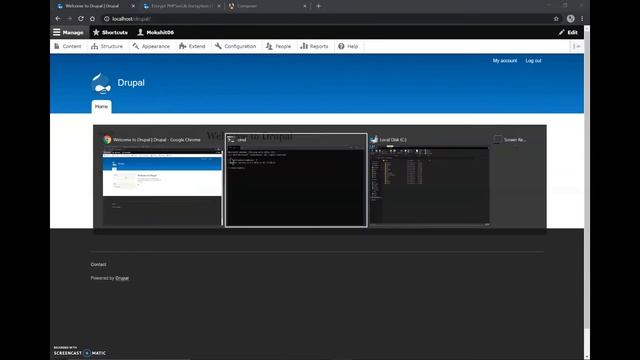
Task: Click the Contact footer link
Action: click(98, 264)
